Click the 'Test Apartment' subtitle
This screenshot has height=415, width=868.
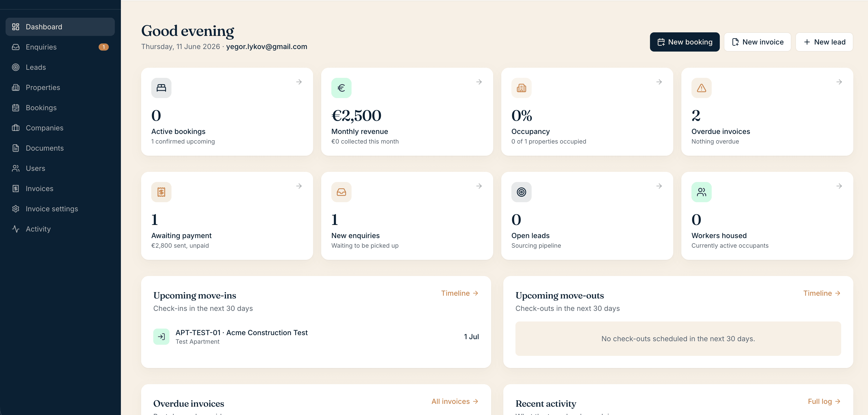197,341
